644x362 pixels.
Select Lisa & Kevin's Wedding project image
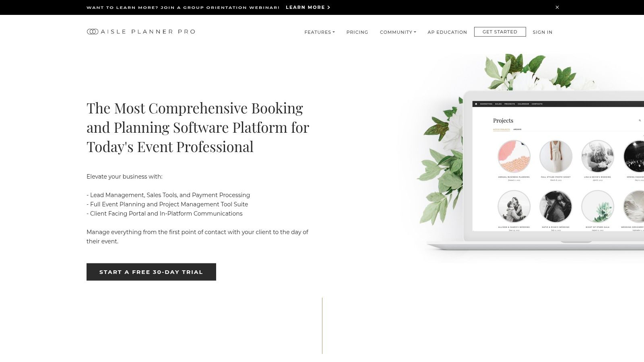(597, 156)
